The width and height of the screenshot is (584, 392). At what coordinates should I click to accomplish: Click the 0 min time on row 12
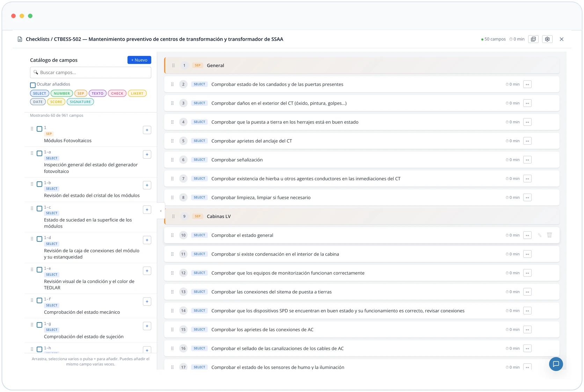pos(513,273)
